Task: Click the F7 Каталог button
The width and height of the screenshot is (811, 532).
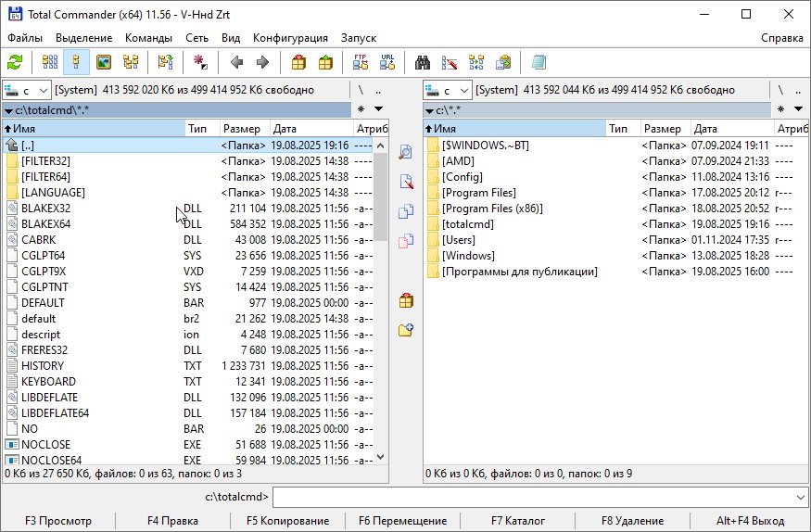Action: [x=518, y=521]
